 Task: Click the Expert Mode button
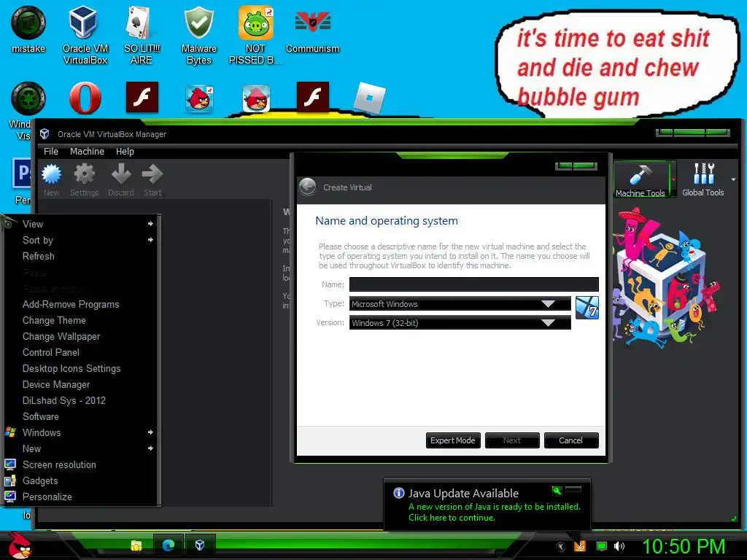point(452,440)
